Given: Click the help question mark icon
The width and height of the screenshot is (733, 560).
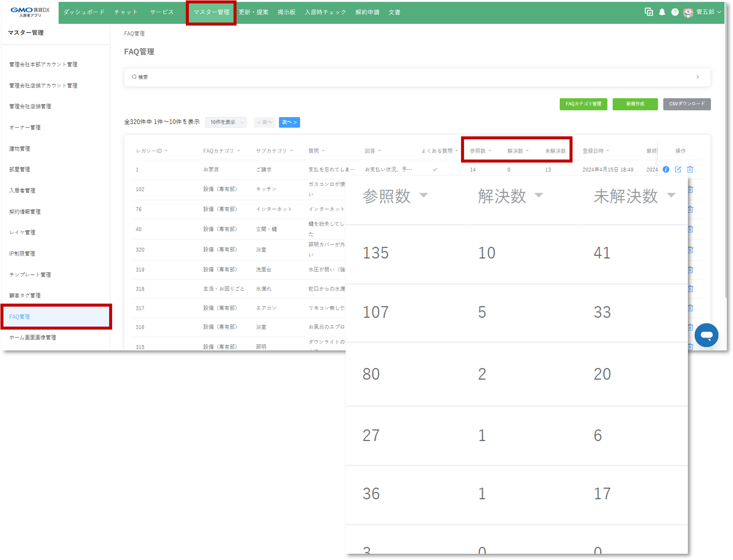Looking at the screenshot, I should point(675,12).
